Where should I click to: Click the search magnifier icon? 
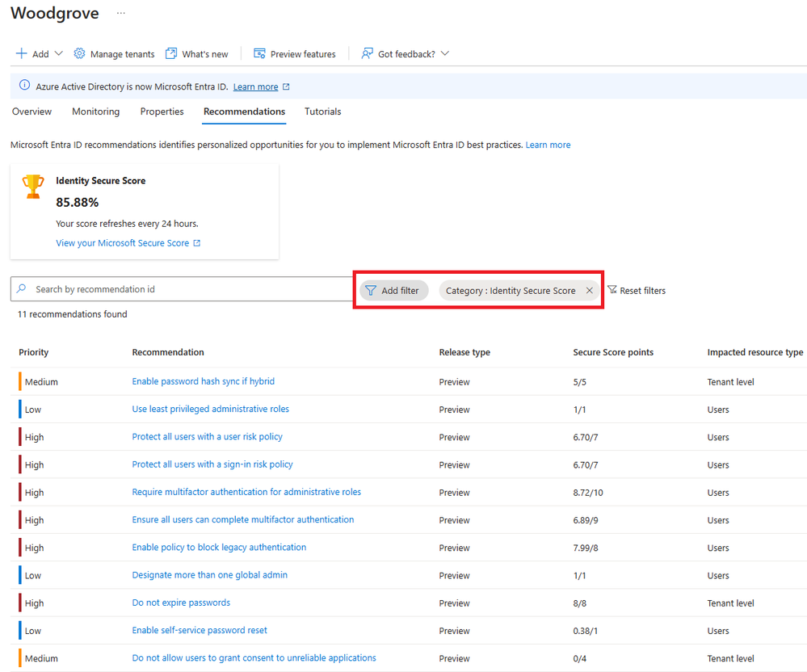(x=22, y=288)
